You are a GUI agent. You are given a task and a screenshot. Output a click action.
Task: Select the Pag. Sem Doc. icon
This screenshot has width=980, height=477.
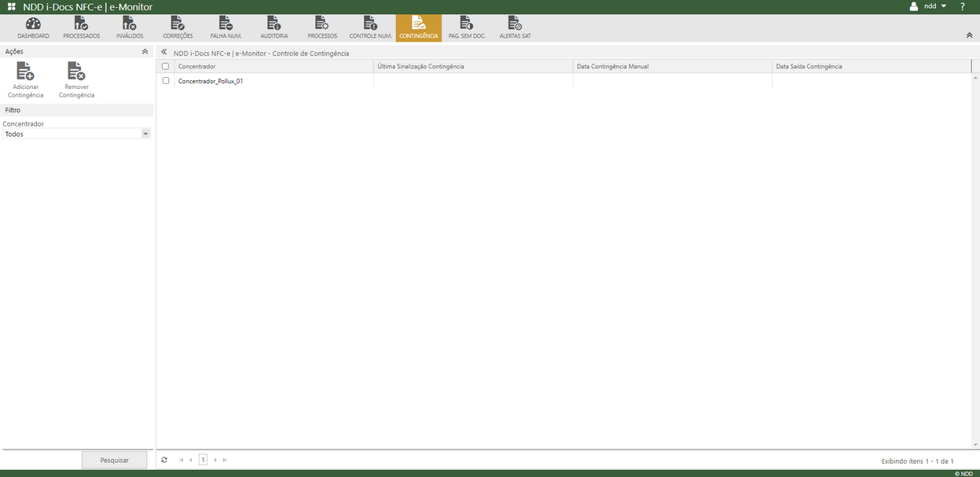click(x=466, y=26)
